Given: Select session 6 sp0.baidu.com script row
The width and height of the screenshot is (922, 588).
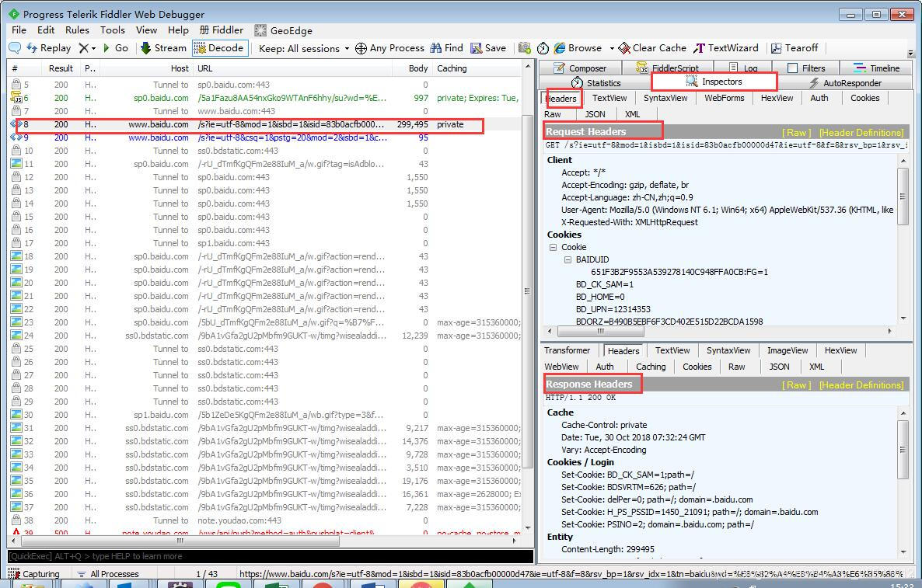Looking at the screenshot, I should [264, 98].
